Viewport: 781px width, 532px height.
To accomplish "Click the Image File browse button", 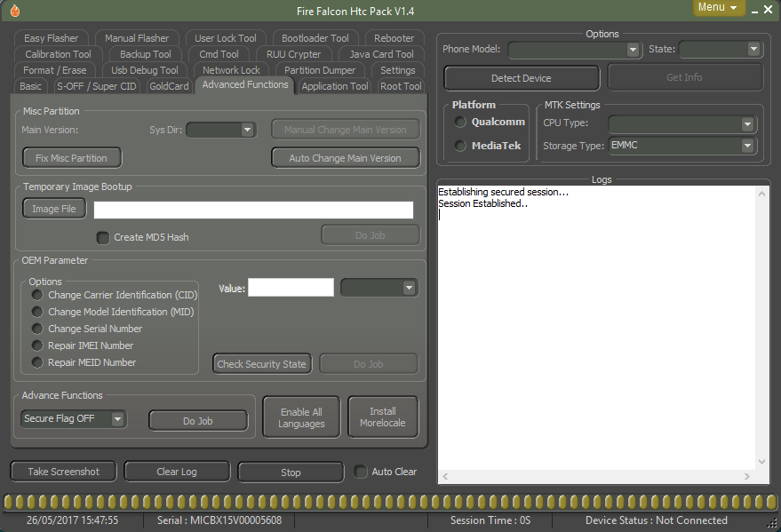I will coord(54,209).
